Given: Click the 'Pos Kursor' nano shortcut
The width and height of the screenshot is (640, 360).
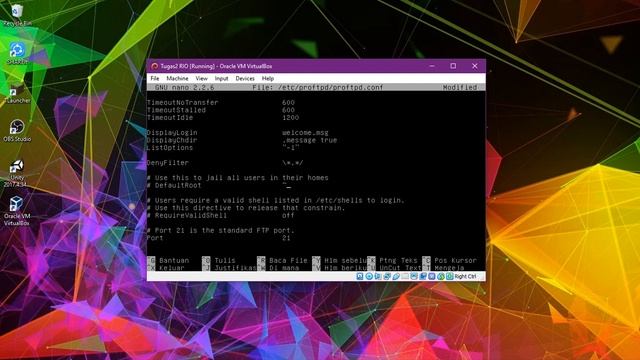Looking at the screenshot, I should 455,260.
